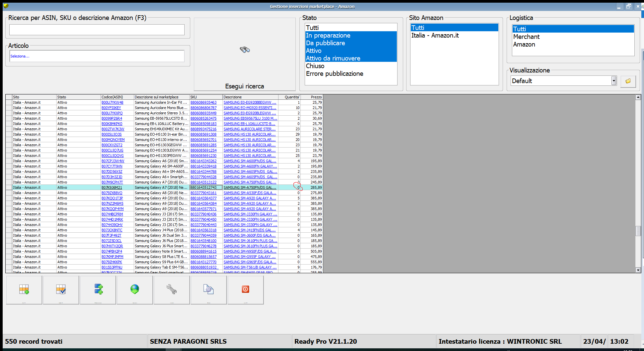This screenshot has width=644, height=351.
Task: Select Chiuso in Stato list
Action: [351, 66]
